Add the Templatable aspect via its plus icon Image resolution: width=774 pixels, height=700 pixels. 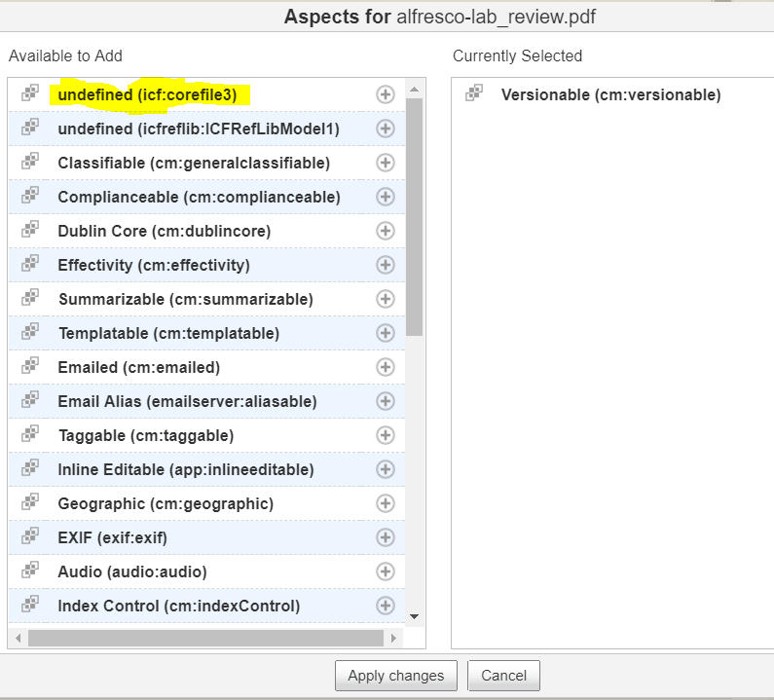coord(385,333)
